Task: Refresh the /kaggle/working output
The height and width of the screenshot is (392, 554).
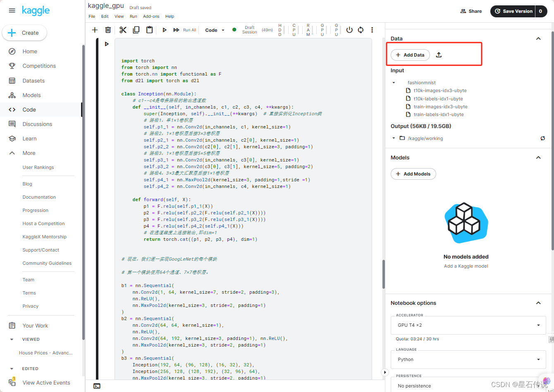Action: (542, 138)
